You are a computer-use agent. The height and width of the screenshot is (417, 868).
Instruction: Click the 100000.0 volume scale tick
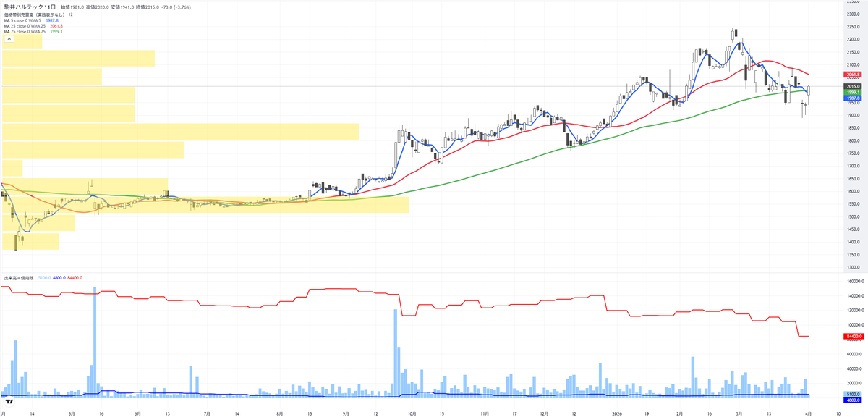[854, 324]
